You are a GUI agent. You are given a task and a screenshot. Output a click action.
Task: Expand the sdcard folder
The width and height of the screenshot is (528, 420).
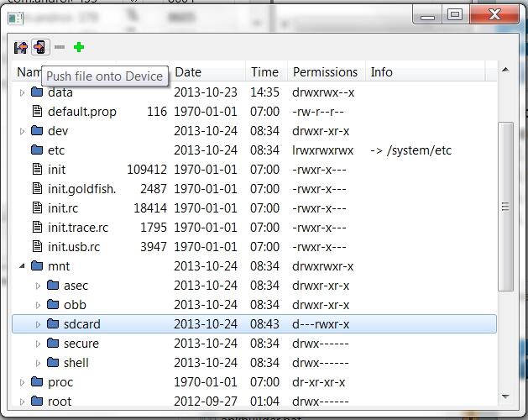click(x=38, y=324)
